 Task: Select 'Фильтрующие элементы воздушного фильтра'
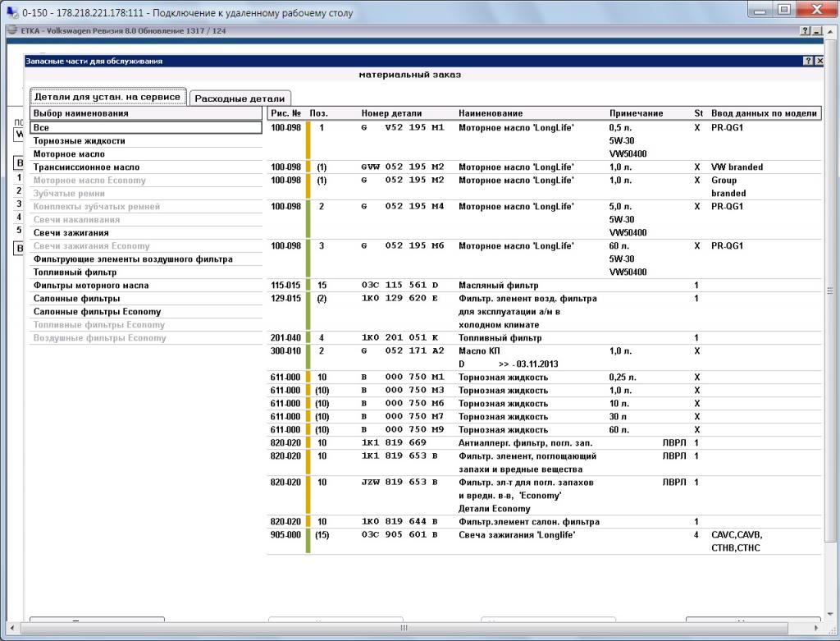click(x=146, y=259)
